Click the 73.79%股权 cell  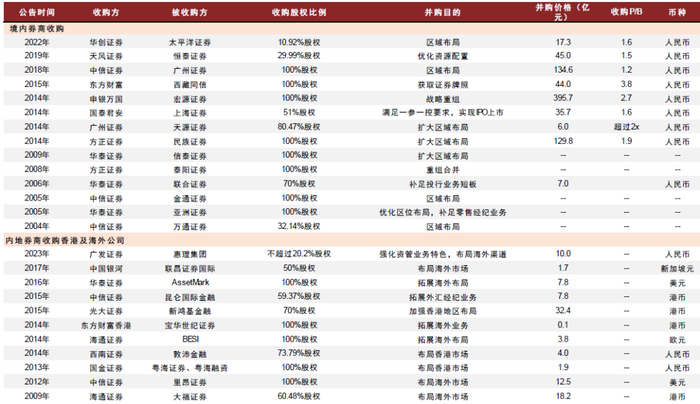(299, 353)
